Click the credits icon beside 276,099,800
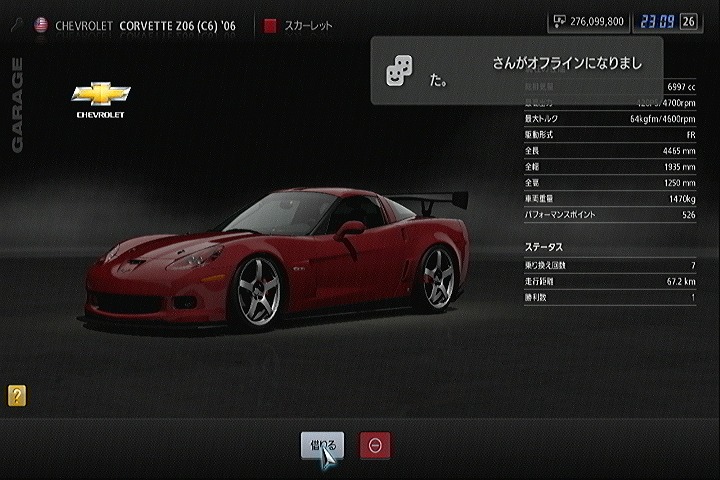Image resolution: width=720 pixels, height=480 pixels. 557,21
